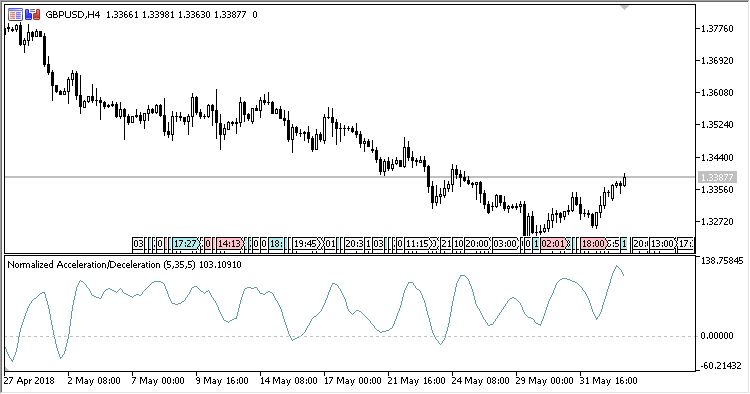Open the Depth of Market icon
The image size is (750, 394).
click(x=15, y=15)
